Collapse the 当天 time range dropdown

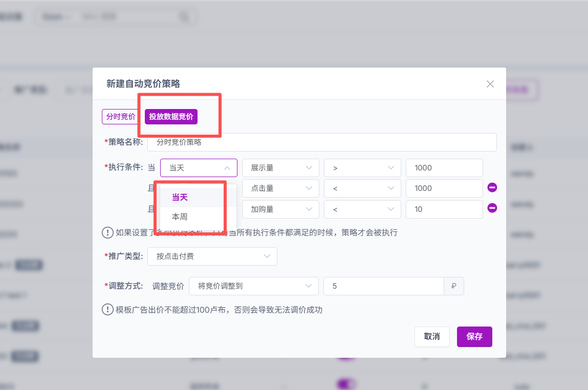tap(199, 168)
